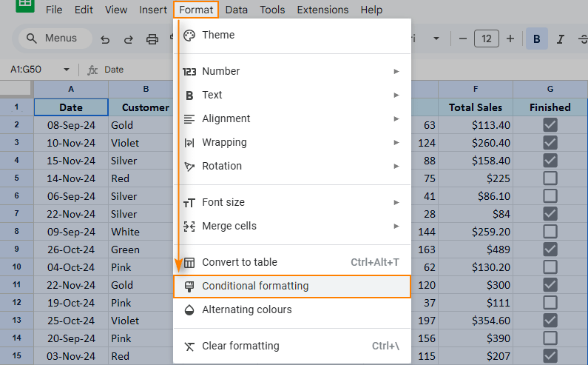Uncheck Finished box for $84 row
The image size is (588, 365).
pyautogui.click(x=550, y=214)
